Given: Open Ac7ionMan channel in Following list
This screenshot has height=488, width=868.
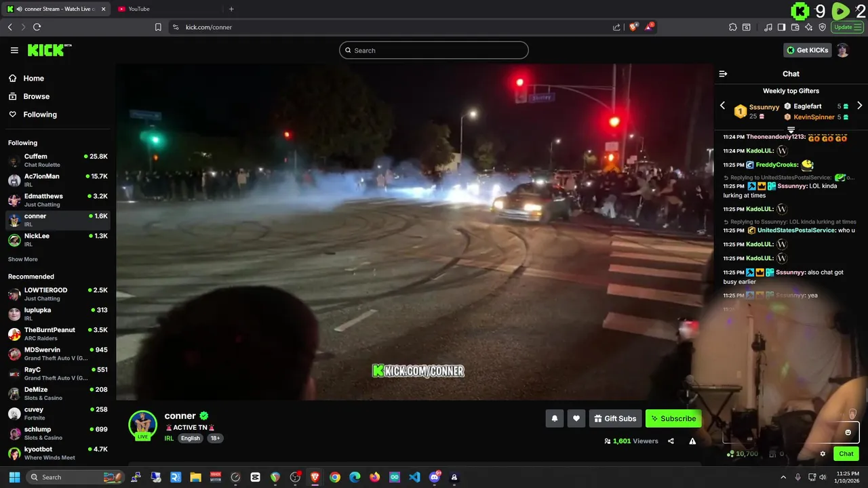Looking at the screenshot, I should 58,180.
